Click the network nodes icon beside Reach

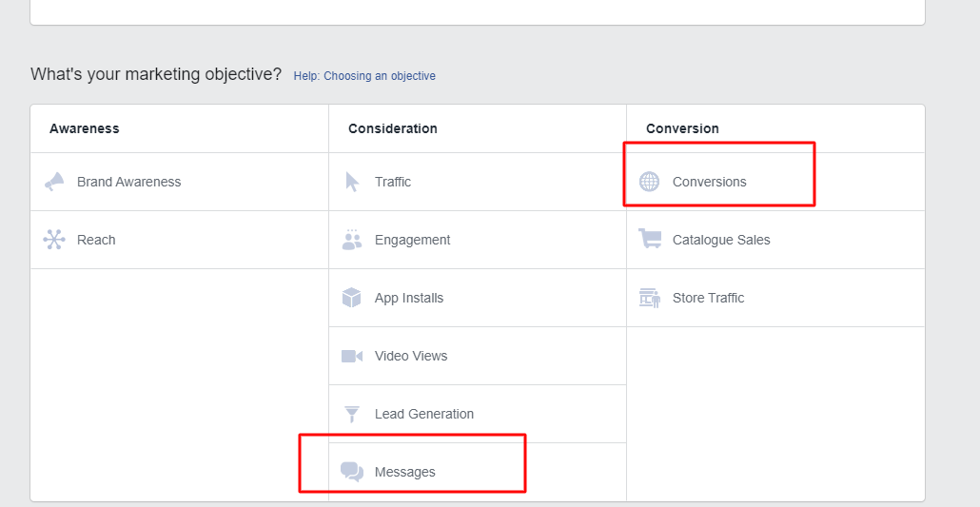coord(54,240)
